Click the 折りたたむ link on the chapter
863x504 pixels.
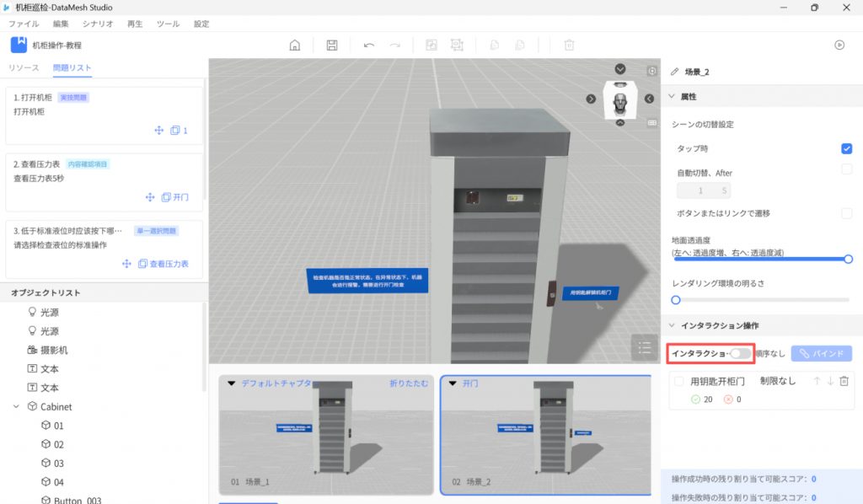point(409,383)
